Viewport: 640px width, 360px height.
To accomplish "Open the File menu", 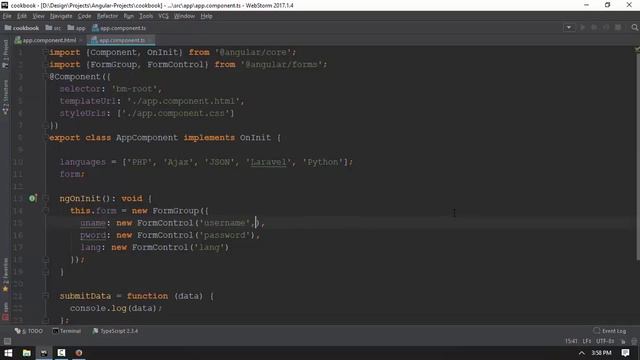I will point(7,16).
